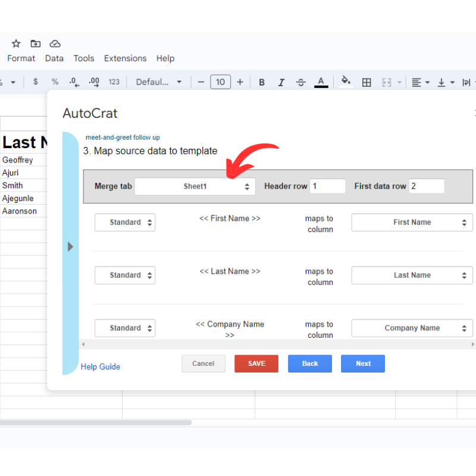476x476 pixels.
Task: Decrease decimal places icon
Action: pyautogui.click(x=74, y=82)
